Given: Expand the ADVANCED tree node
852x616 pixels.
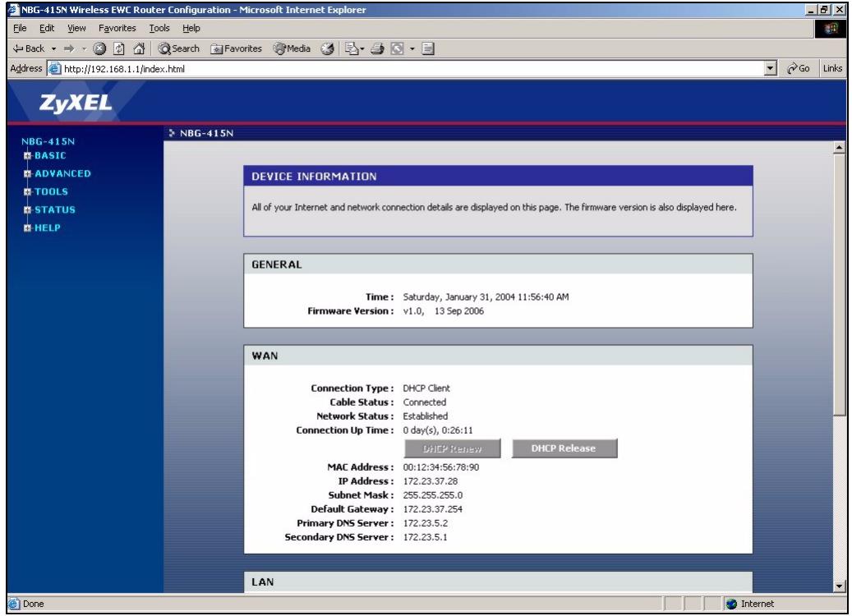Looking at the screenshot, I should click(x=27, y=174).
